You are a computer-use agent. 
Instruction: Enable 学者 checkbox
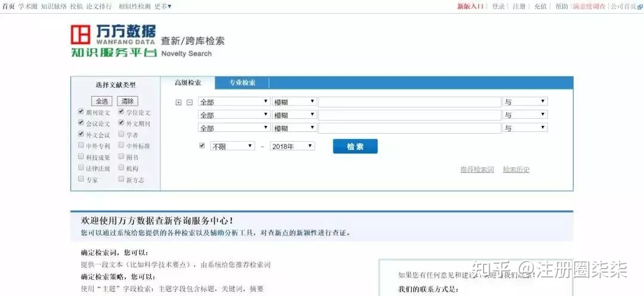click(x=121, y=134)
